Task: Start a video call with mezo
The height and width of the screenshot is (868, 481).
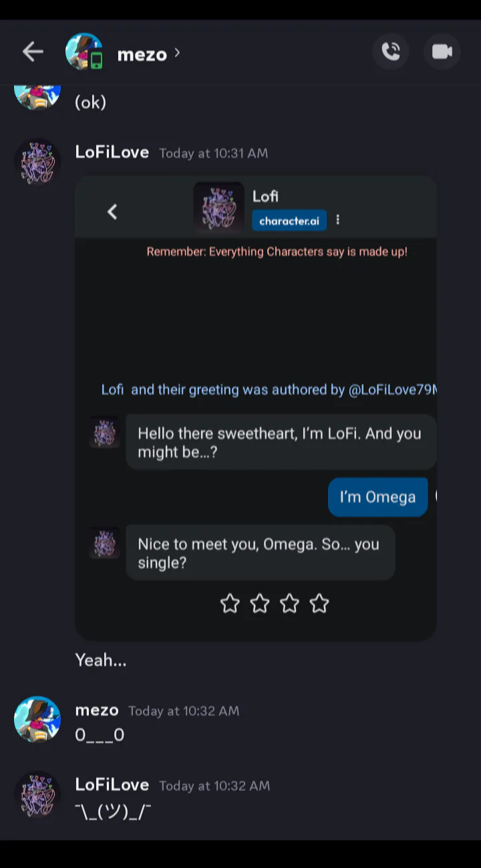Action: click(442, 52)
